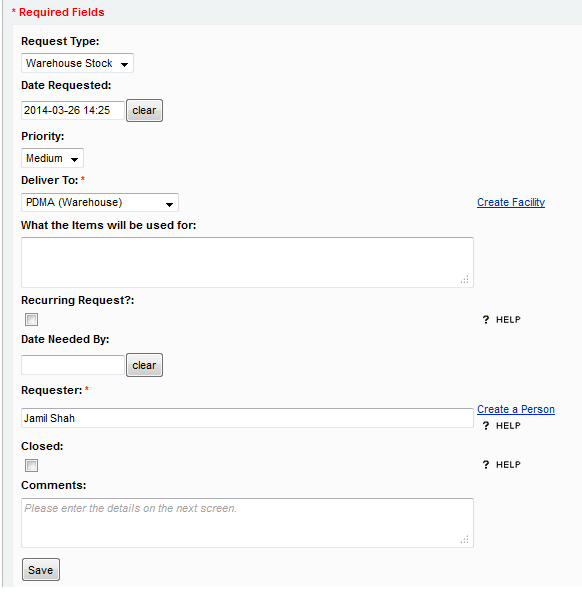Click the Comments text area

point(247,523)
